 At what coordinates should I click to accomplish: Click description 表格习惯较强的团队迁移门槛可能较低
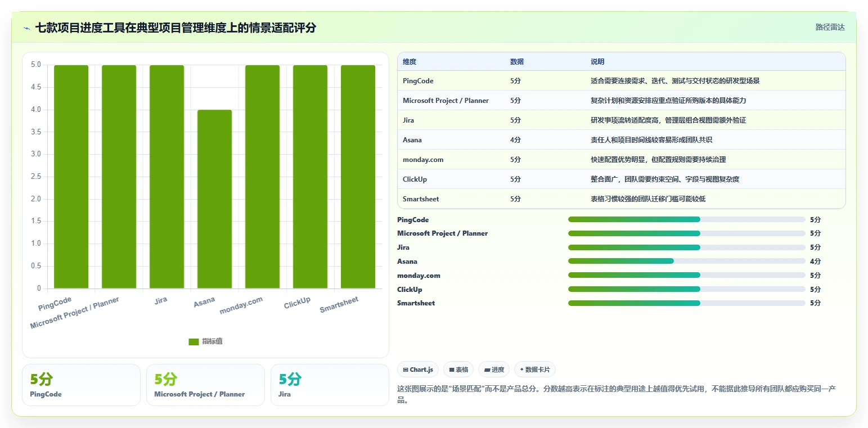tap(648, 199)
